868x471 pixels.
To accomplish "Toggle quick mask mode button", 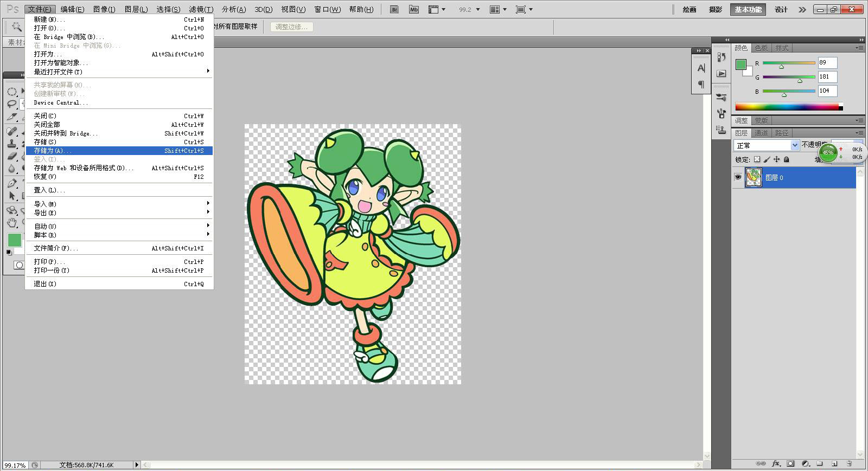I will [19, 265].
